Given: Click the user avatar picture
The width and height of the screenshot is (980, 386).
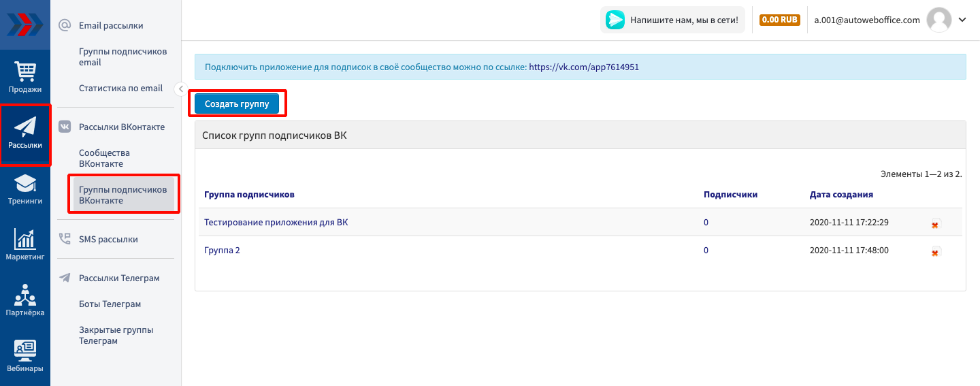Looking at the screenshot, I should click(939, 20).
